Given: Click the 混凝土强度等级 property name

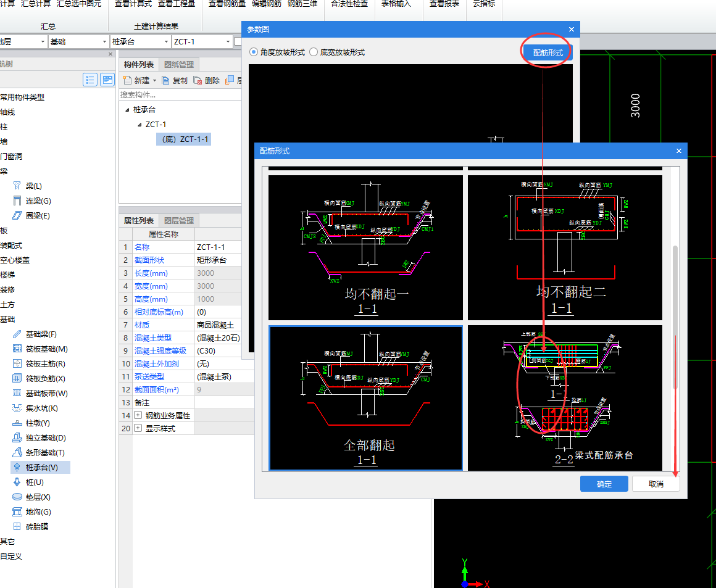Looking at the screenshot, I should pyautogui.click(x=160, y=350).
